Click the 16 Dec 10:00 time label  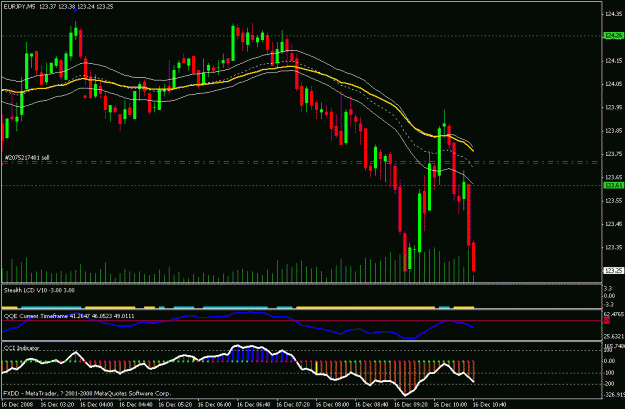450,404
